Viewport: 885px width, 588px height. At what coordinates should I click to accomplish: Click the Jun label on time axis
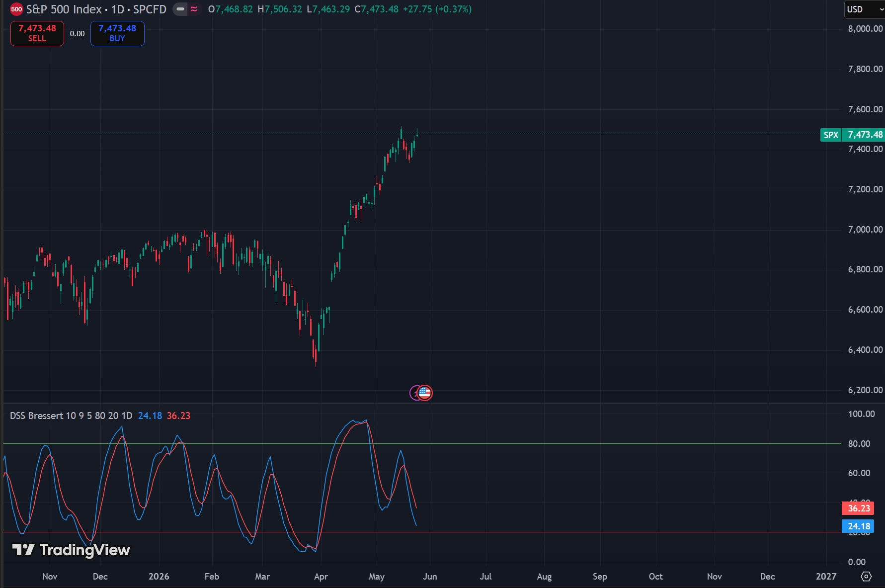pyautogui.click(x=430, y=577)
